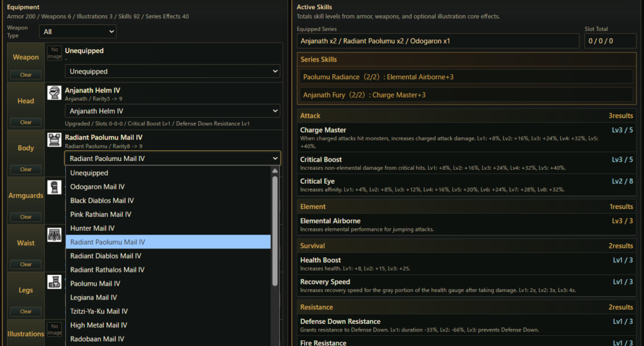Click the Radiant Paolumu Mail body icon

(x=54, y=140)
